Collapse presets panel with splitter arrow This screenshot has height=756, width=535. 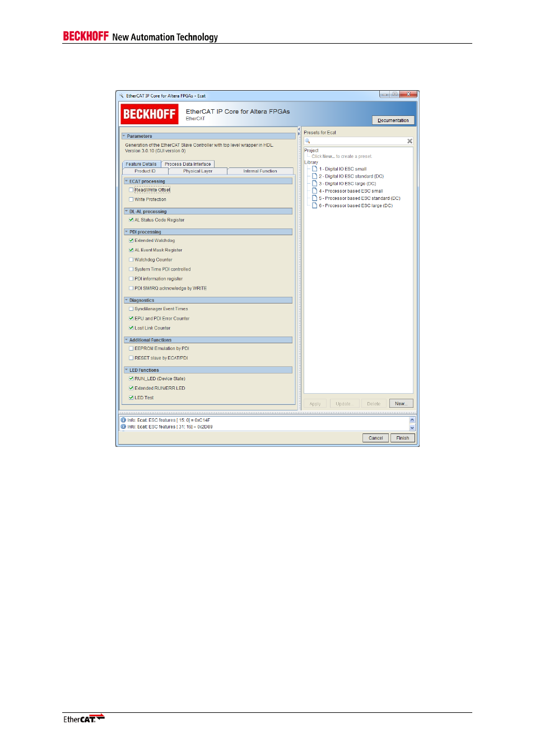tap(299, 133)
